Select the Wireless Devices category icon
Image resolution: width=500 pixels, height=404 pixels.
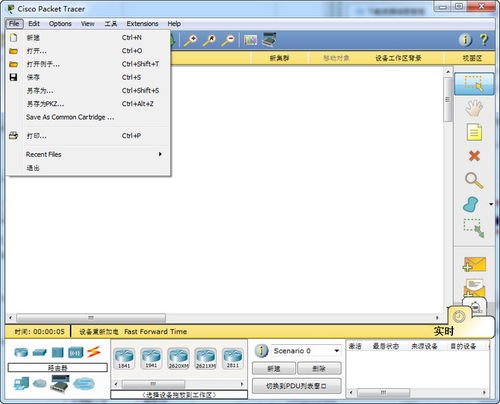click(x=76, y=353)
